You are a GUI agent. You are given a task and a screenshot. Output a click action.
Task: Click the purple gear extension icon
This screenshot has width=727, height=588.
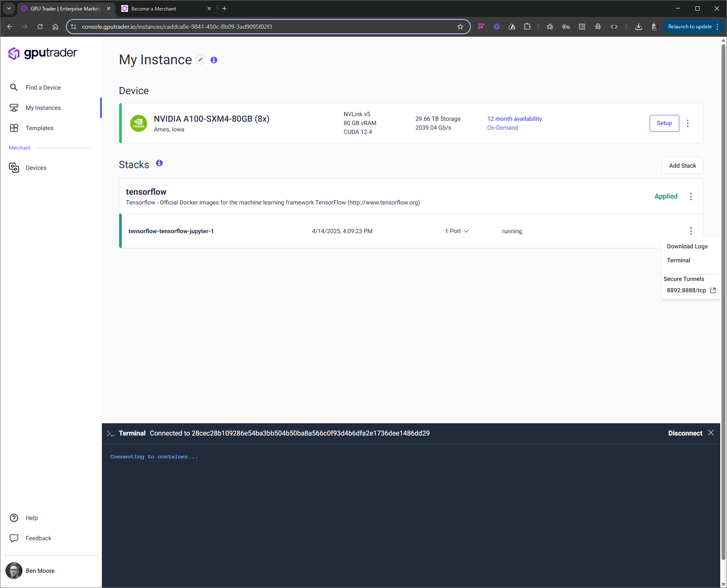(x=497, y=27)
